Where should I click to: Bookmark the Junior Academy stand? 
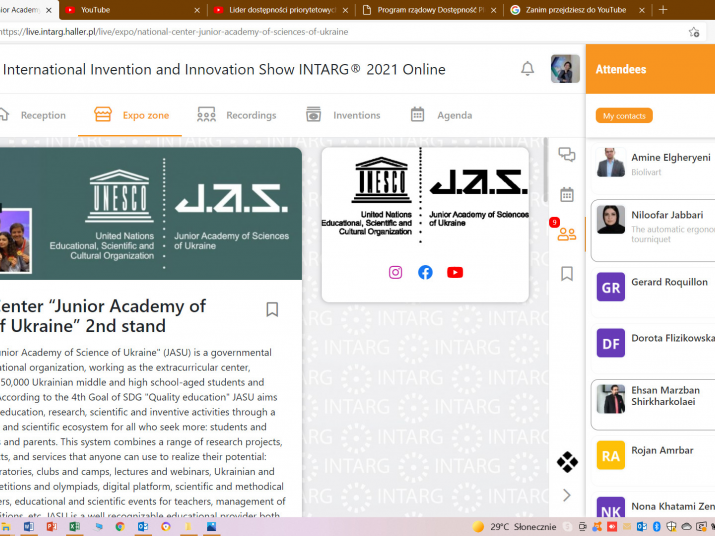tap(272, 310)
